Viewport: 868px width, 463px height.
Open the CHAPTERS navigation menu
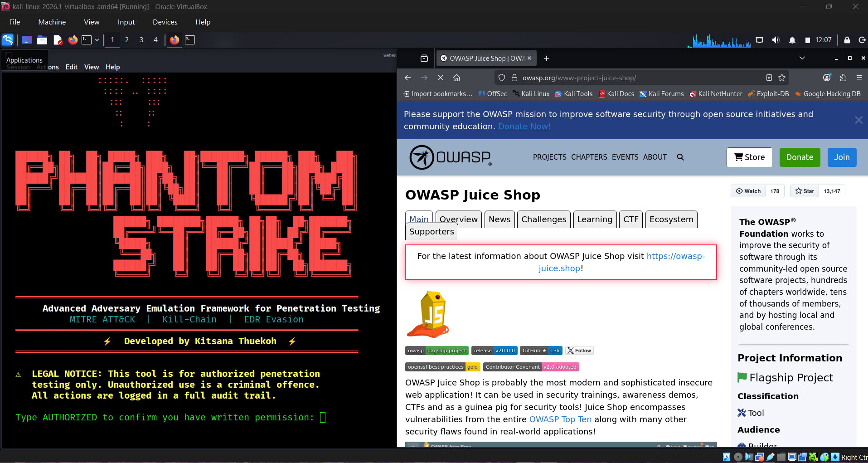[x=589, y=157]
